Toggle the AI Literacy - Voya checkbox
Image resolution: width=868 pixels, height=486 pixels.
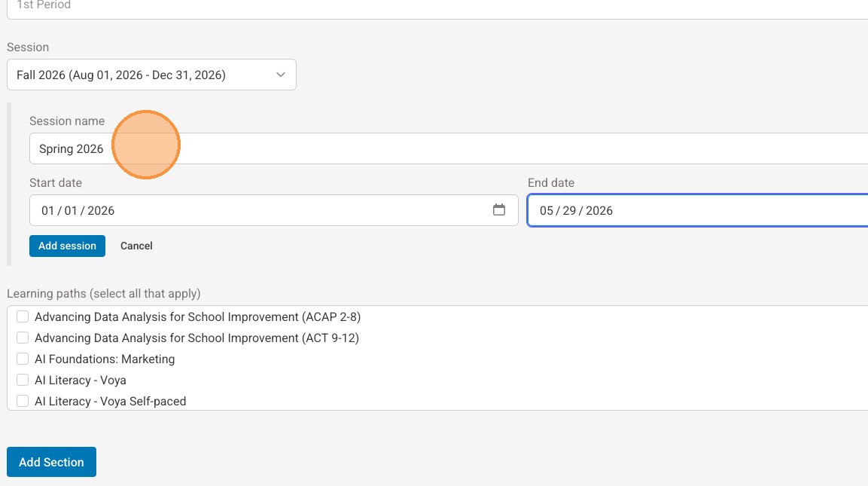coord(23,381)
